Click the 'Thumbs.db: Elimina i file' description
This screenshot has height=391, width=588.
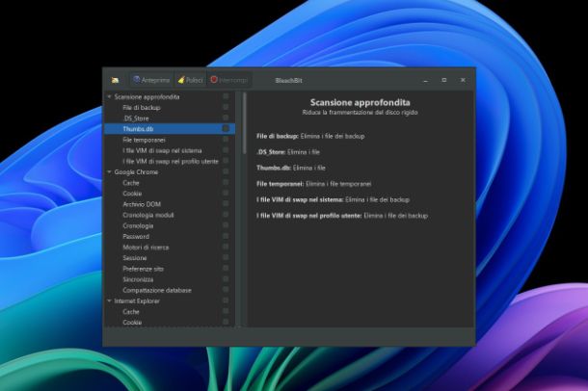(x=291, y=169)
